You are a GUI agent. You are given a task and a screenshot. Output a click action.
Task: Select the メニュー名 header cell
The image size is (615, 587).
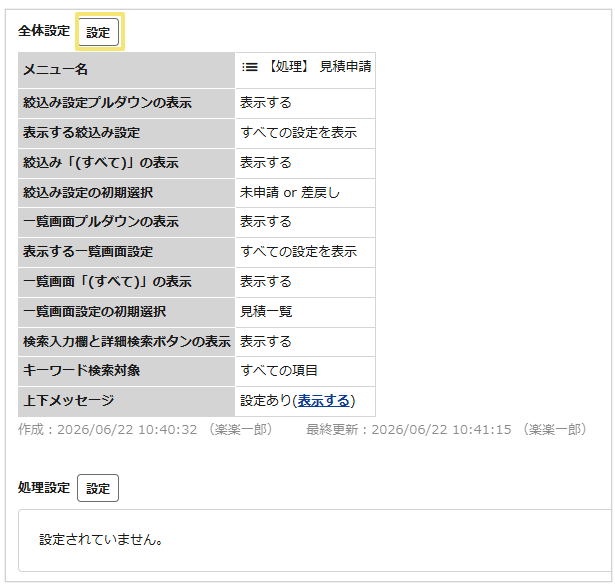click(126, 70)
